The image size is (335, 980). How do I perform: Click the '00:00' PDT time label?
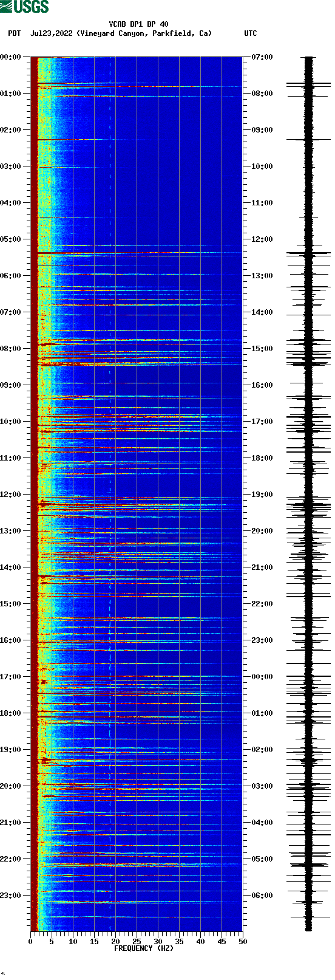click(x=11, y=57)
